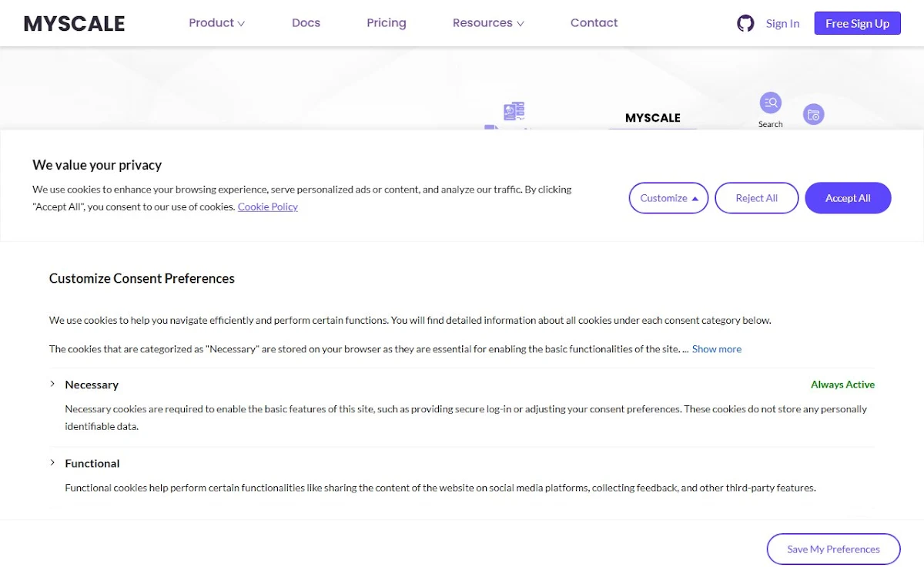This screenshot has height=578, width=924.
Task: Go to the Docs page
Action: (x=306, y=23)
